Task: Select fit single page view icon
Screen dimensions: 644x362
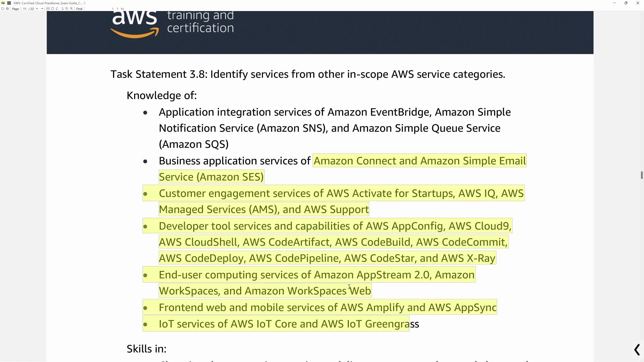Action: pyautogui.click(x=53, y=9)
